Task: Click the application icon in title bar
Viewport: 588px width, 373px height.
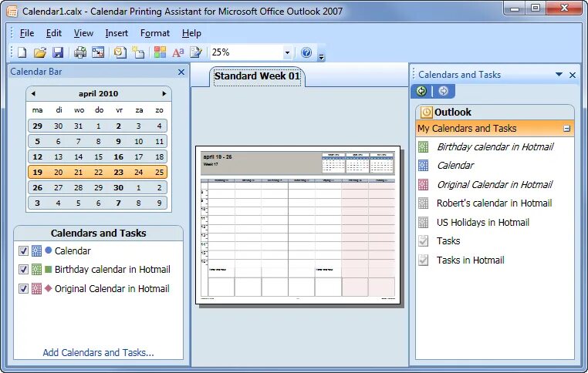Action: tap(12, 12)
